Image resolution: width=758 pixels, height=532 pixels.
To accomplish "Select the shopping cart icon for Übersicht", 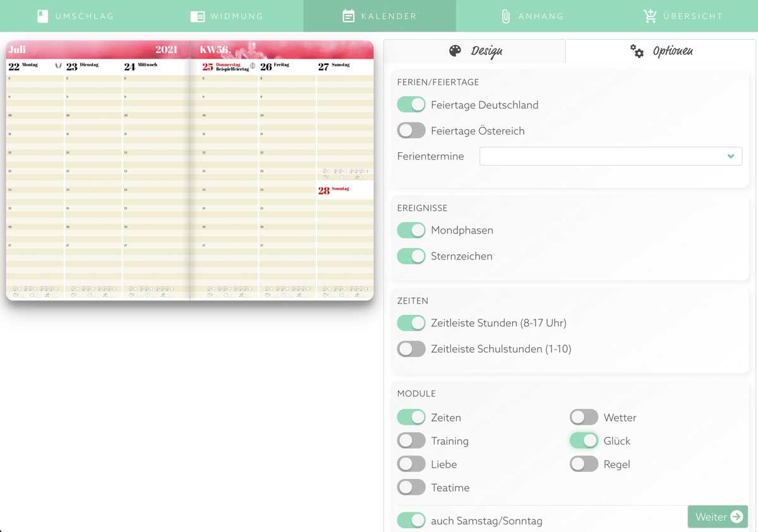I will (x=650, y=16).
